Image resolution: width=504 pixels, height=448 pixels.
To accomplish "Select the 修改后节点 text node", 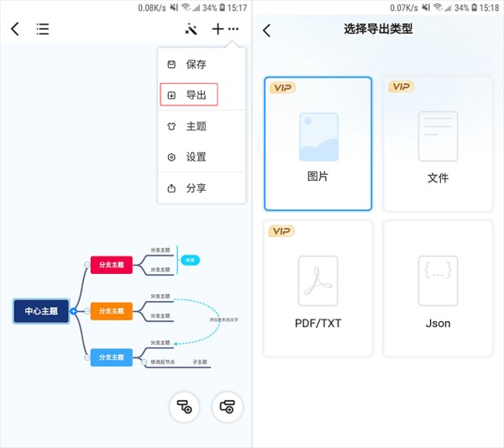I will pos(163,361).
